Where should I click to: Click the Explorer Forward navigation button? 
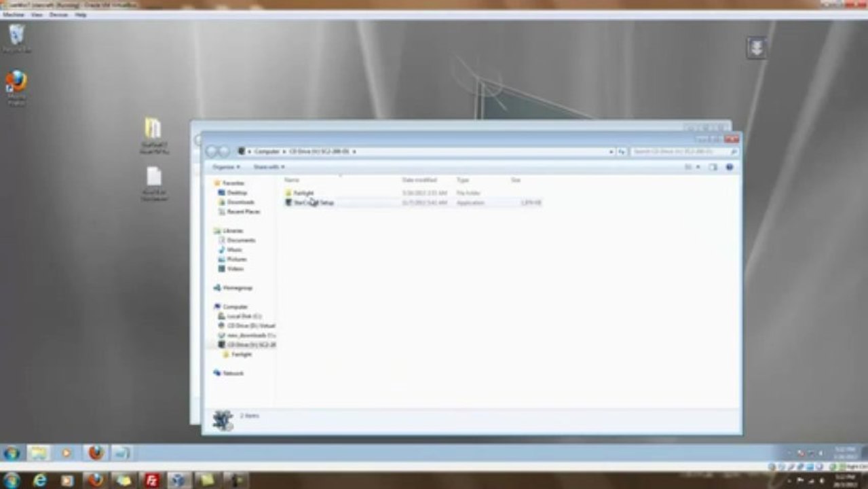224,151
